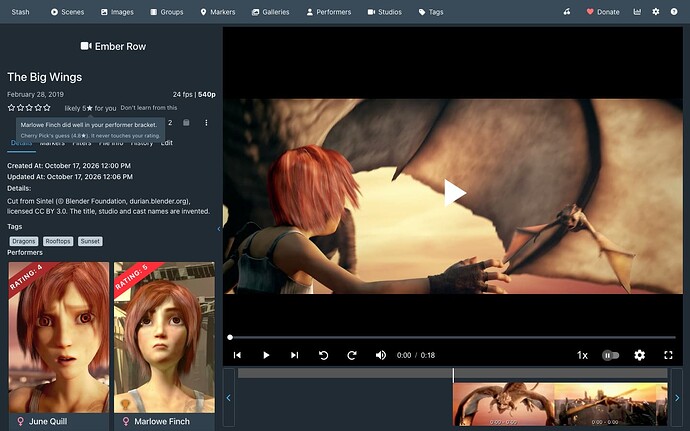Click the scrubber position bar
Viewport: 690px width, 431px height.
452,374
